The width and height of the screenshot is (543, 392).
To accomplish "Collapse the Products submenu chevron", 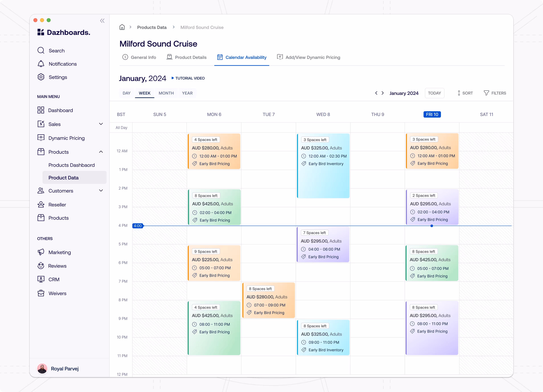I will pos(101,152).
